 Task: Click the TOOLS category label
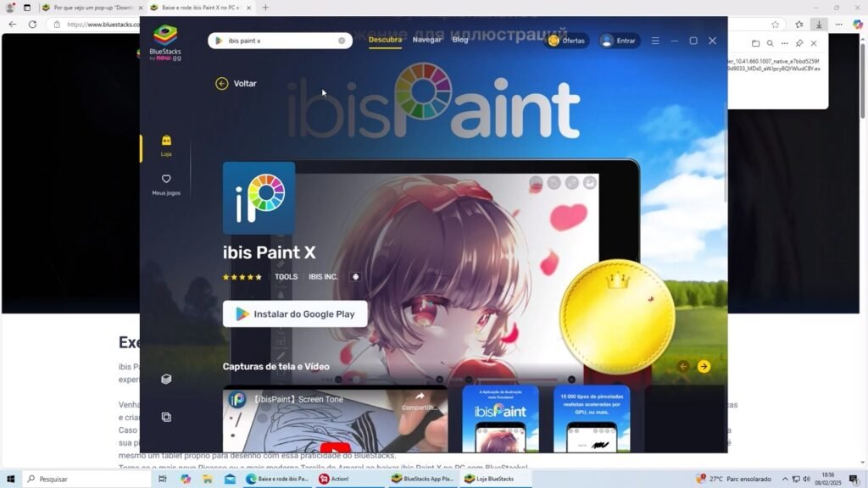(x=287, y=277)
